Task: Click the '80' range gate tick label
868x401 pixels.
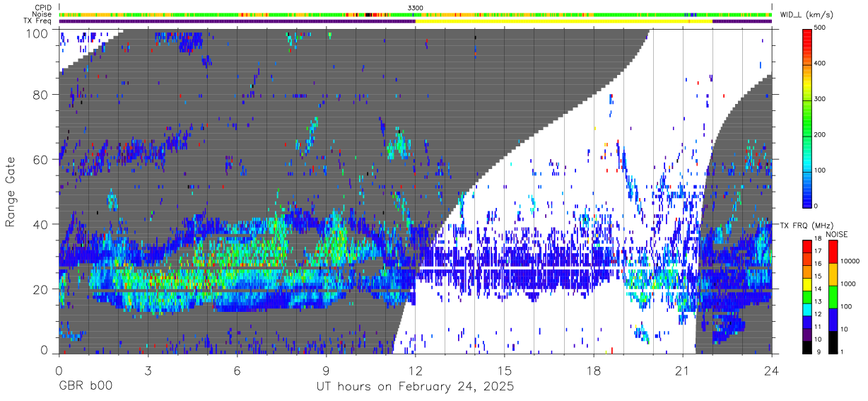Action: [x=42, y=95]
